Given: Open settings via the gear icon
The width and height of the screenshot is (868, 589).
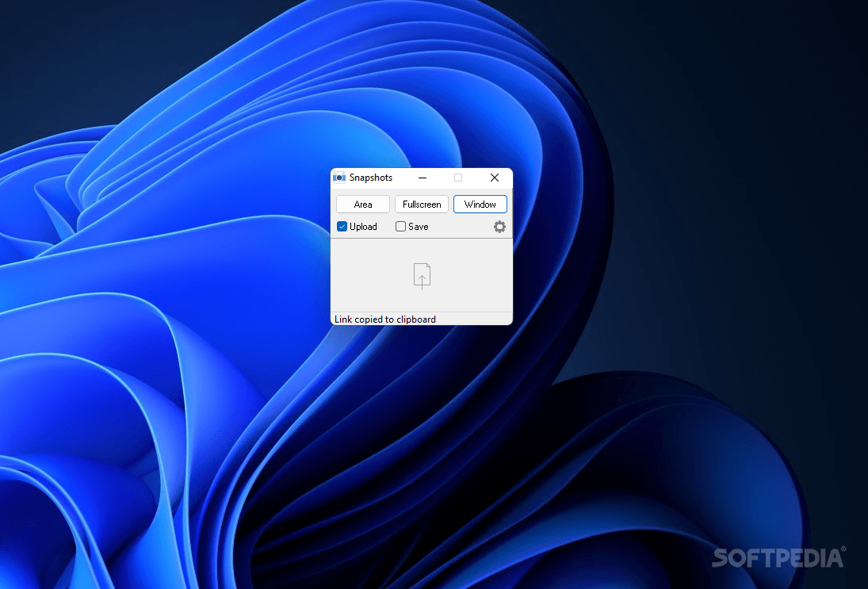Looking at the screenshot, I should tap(499, 227).
